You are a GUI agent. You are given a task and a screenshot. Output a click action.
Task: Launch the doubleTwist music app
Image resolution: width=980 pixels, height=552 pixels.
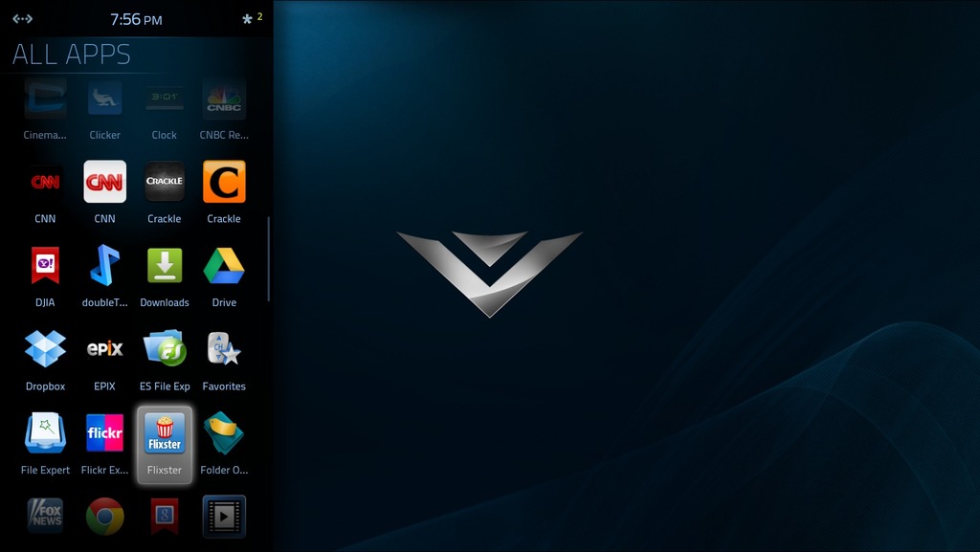pyautogui.click(x=104, y=265)
